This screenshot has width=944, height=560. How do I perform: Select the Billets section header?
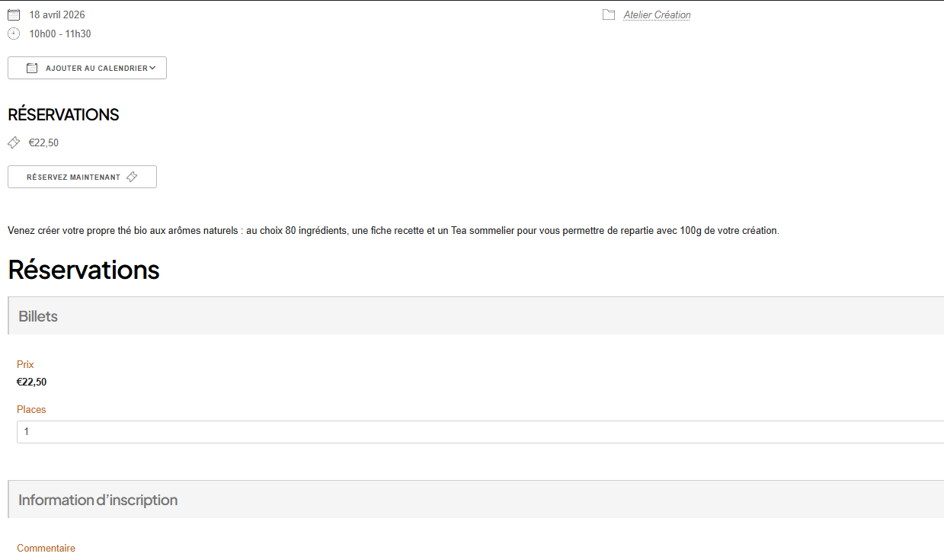pos(38,316)
